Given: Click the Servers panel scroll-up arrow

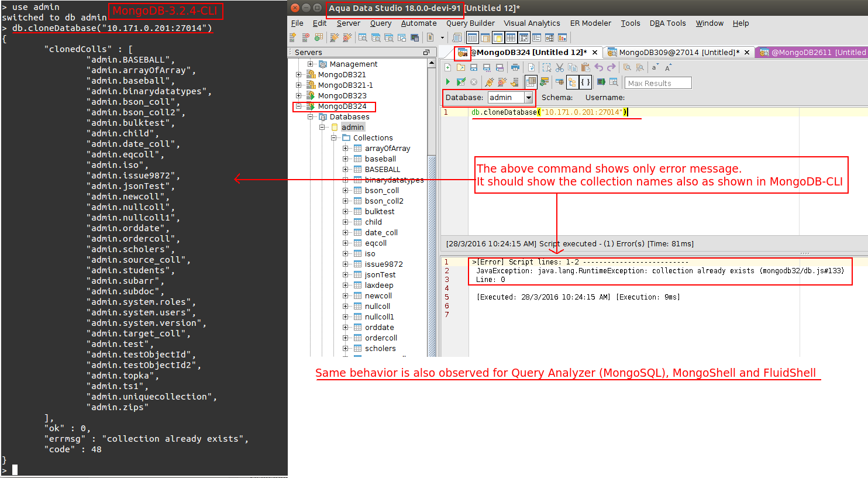Looking at the screenshot, I should point(432,63).
